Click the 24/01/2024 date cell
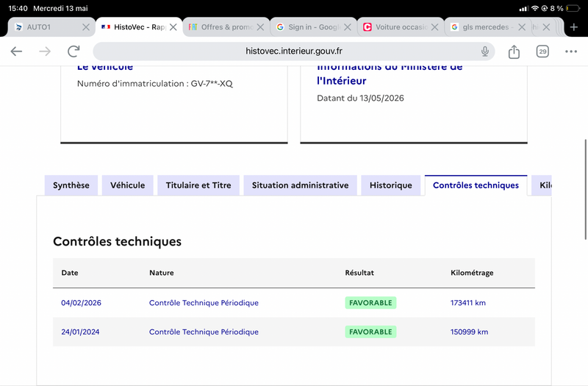The height and width of the screenshot is (386, 588). pos(80,332)
